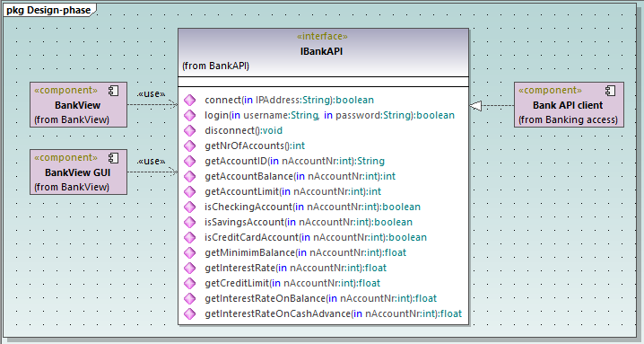Select the getAccountBalance operation
Screen dimensions: 644x344
point(300,176)
